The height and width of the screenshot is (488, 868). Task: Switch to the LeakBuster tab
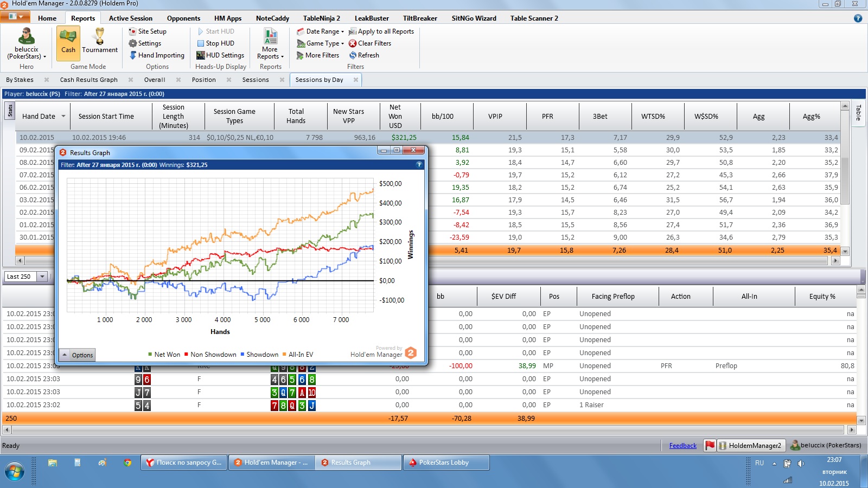[372, 18]
